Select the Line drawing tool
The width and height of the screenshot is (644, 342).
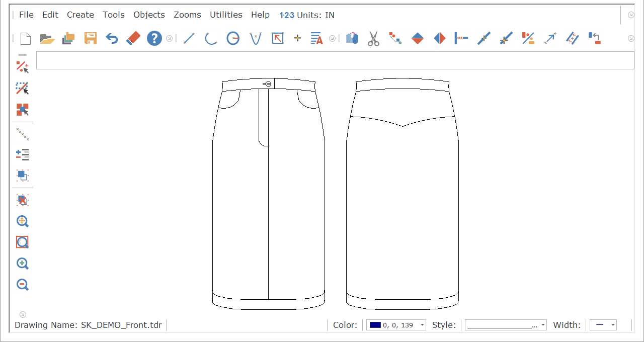[x=189, y=38]
